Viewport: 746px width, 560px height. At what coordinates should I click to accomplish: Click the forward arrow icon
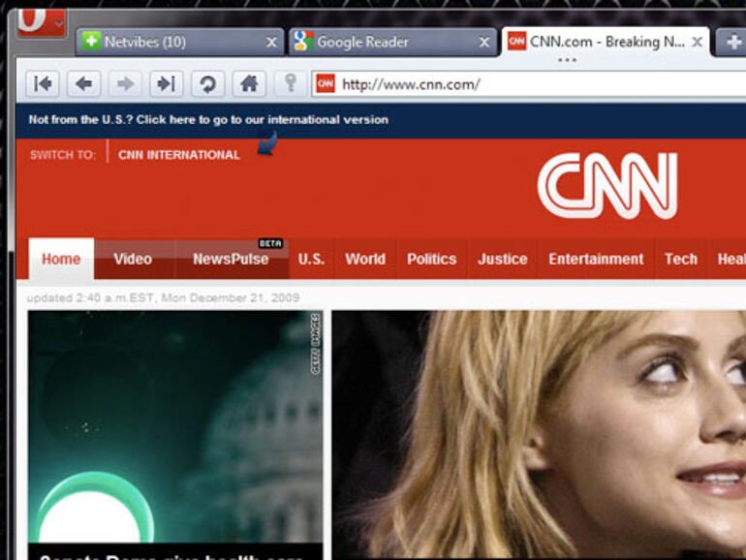pos(125,84)
